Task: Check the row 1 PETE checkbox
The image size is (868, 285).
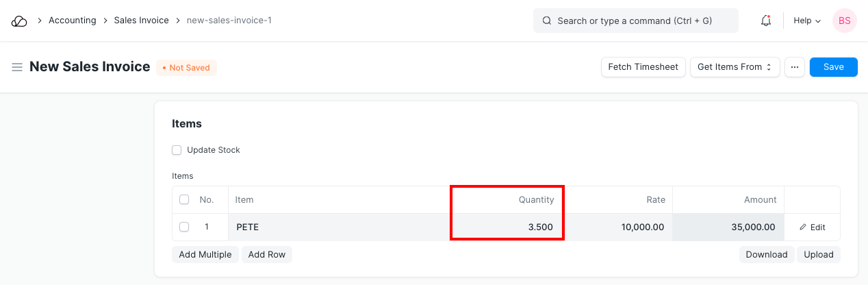Action: click(x=183, y=227)
